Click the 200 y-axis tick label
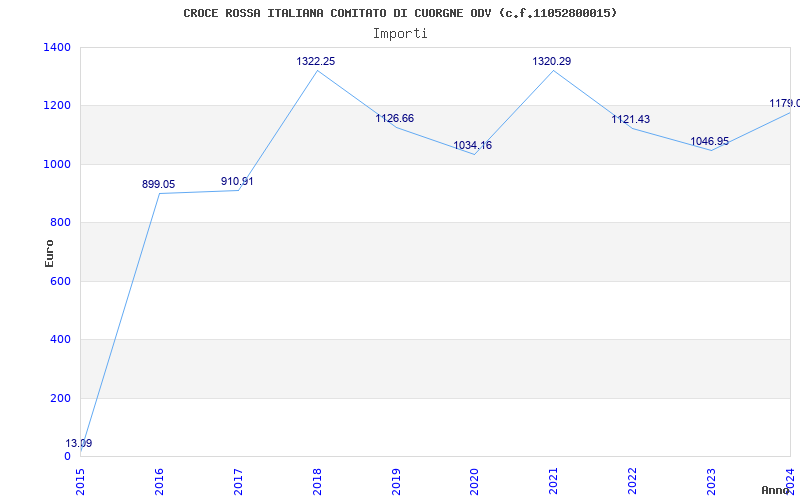The width and height of the screenshot is (800, 500). click(x=61, y=398)
